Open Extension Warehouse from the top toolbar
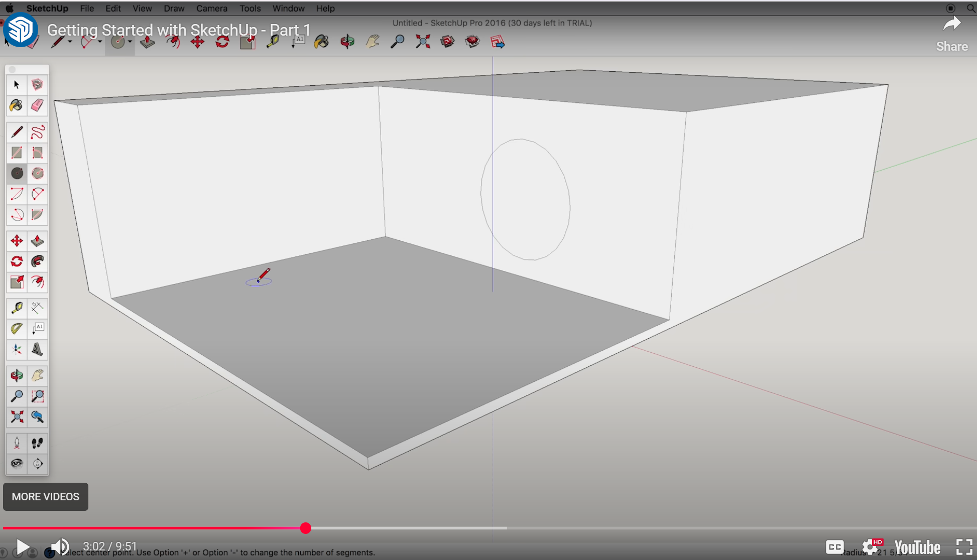Image resolution: width=977 pixels, height=560 pixels. [472, 42]
